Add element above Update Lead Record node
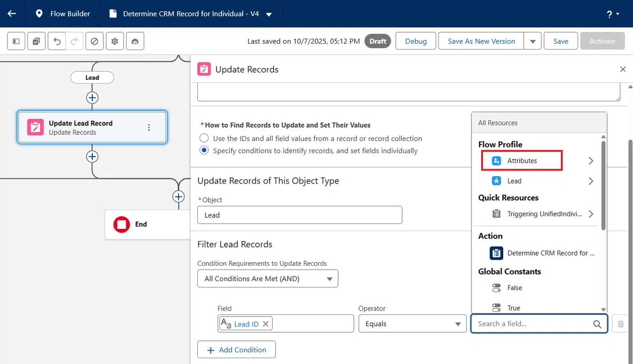The image size is (633, 364). click(x=92, y=98)
